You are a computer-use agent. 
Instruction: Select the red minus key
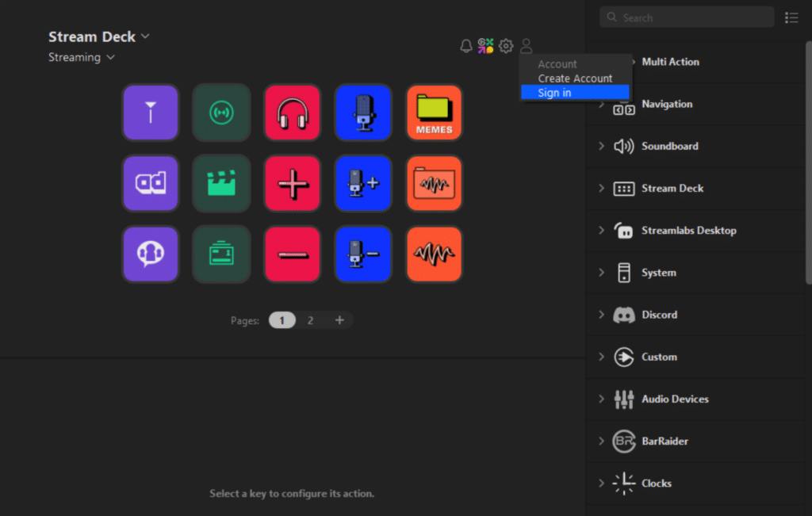293,254
